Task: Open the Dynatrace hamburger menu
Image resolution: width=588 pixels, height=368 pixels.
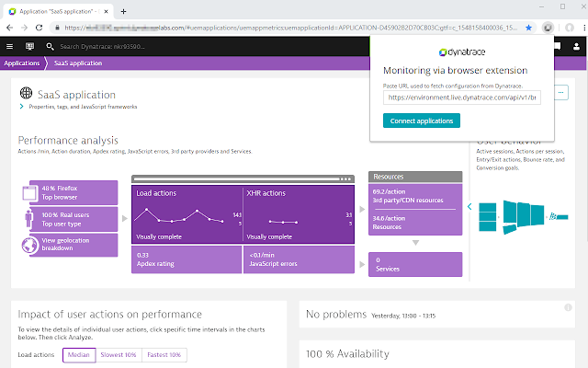Action: coord(10,47)
